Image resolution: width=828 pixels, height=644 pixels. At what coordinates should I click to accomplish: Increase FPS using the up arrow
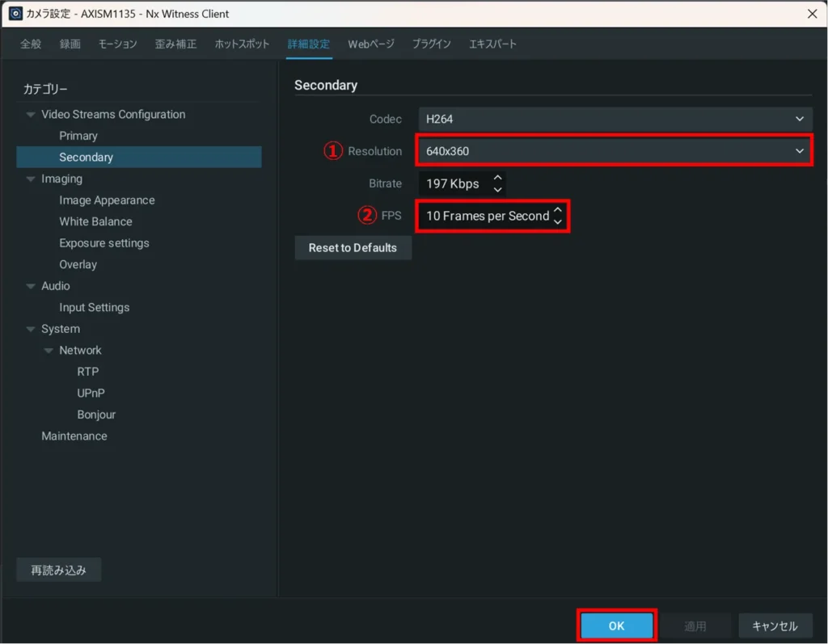tap(557, 210)
